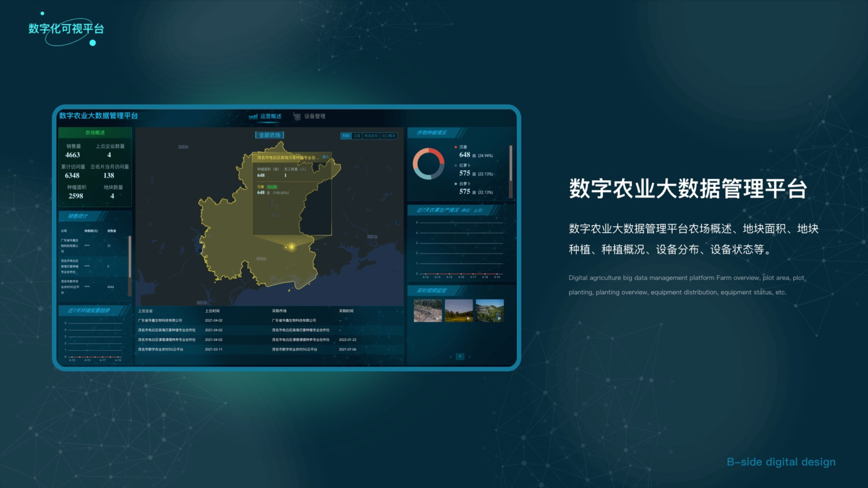
Task: Switch the map to 卫星 view
Action: point(357,136)
